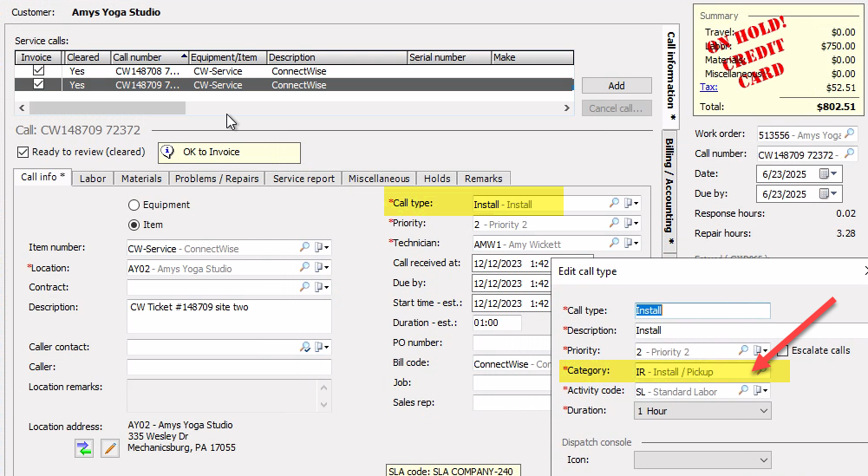
Task: Click the Description text box in Call info
Action: (x=229, y=316)
